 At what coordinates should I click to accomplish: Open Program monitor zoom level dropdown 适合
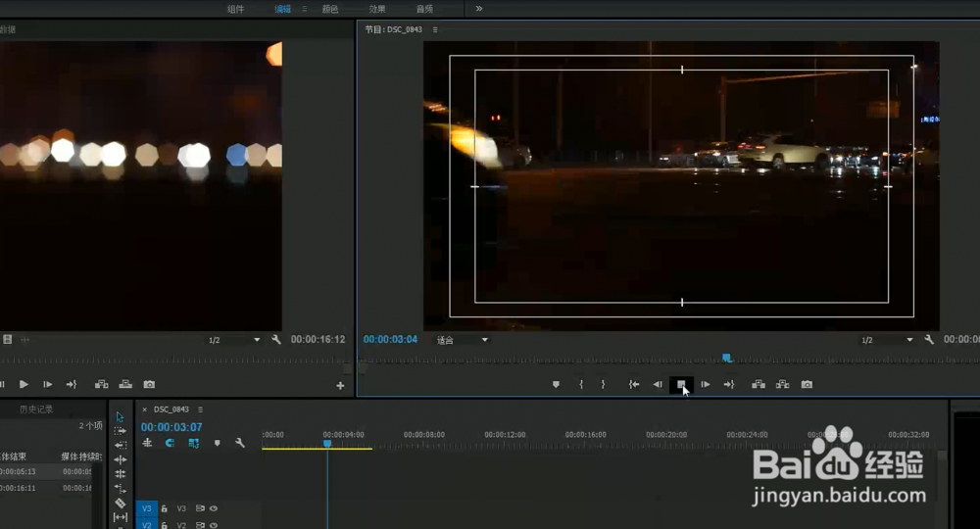463,340
